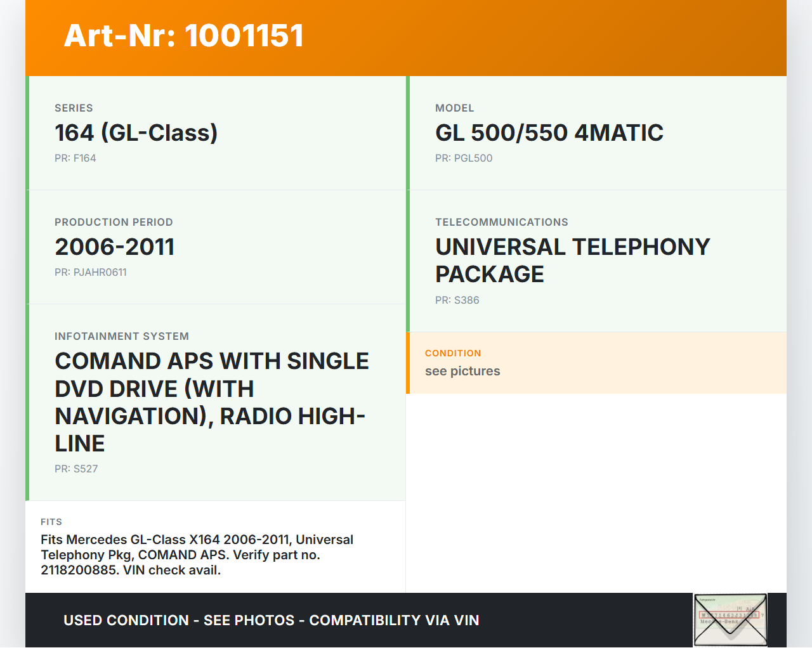Click the PR: S527 code
This screenshot has width=812, height=648.
pos(76,469)
